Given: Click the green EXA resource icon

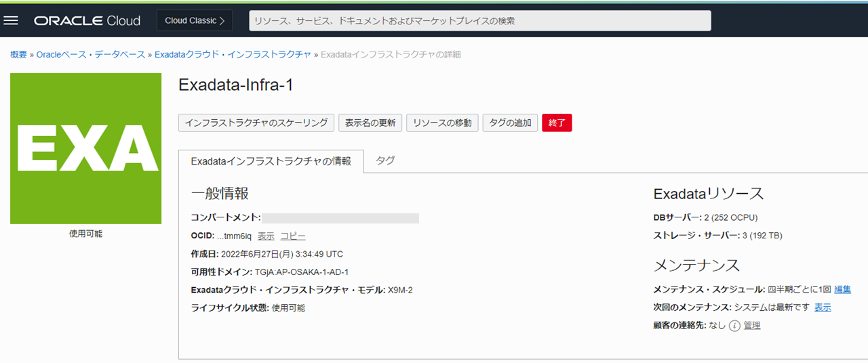Looking at the screenshot, I should (86, 148).
